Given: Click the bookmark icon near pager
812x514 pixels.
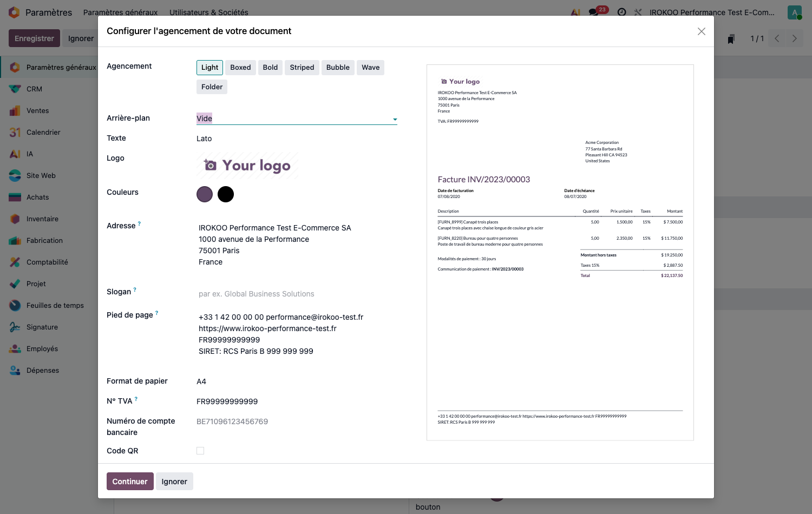Looking at the screenshot, I should [x=731, y=38].
